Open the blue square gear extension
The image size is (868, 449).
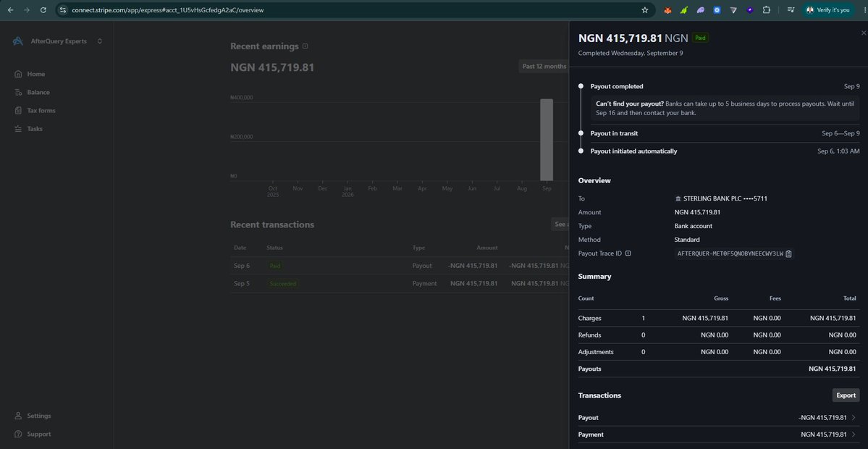pyautogui.click(x=717, y=10)
